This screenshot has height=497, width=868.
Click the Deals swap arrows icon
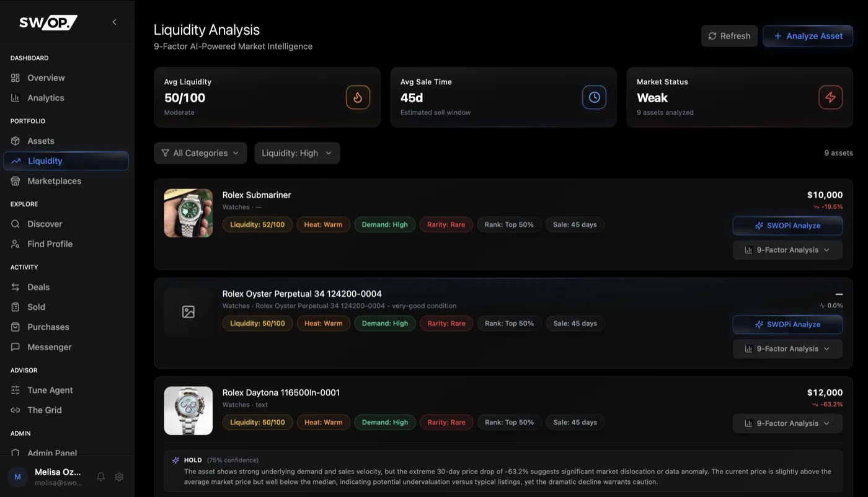pyautogui.click(x=15, y=288)
